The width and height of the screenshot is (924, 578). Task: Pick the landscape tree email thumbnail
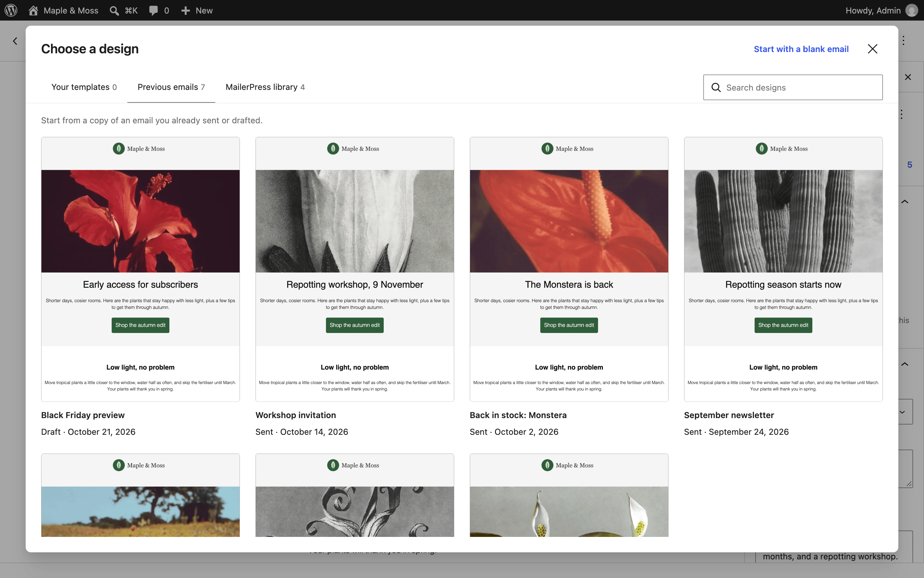coord(141,495)
